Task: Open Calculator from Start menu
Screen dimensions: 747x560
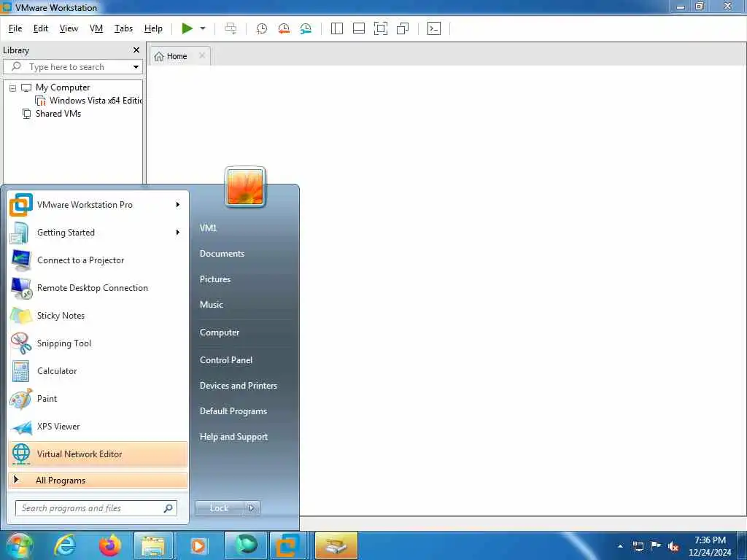Action: pos(98,371)
